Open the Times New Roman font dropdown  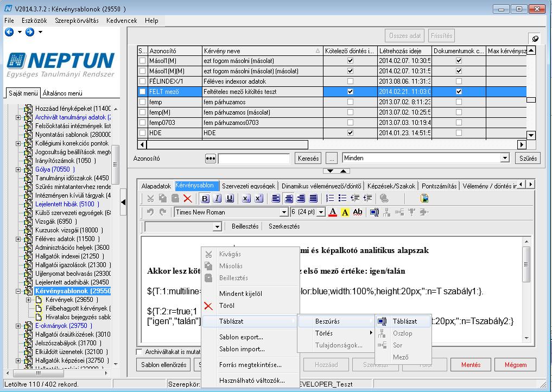[x=284, y=212]
